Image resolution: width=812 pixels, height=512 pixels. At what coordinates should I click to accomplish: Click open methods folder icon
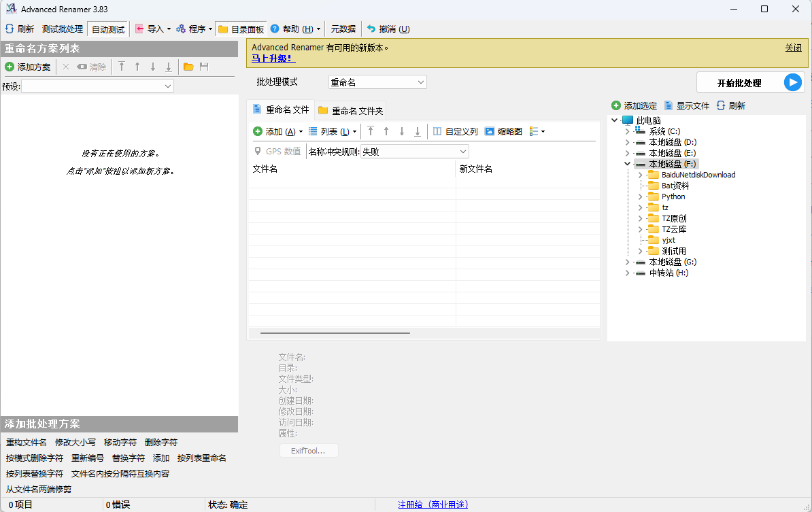[x=188, y=67]
